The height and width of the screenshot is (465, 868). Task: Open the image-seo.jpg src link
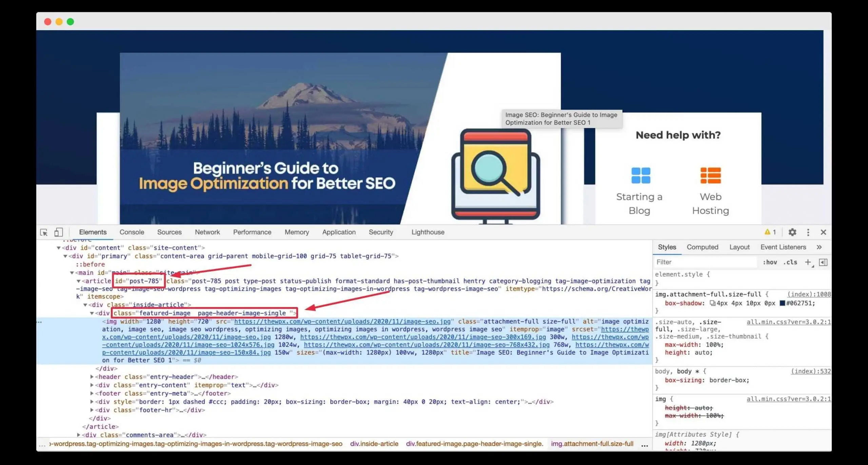342,321
